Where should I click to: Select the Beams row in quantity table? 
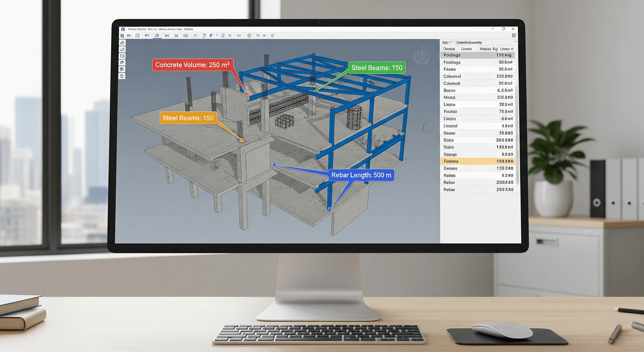tap(478, 90)
